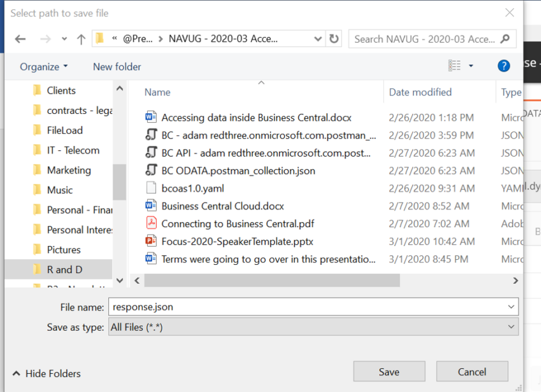Click date 2/26/2020 9:31 AM cell
Viewport: 541px width, 392px height.
432,188
